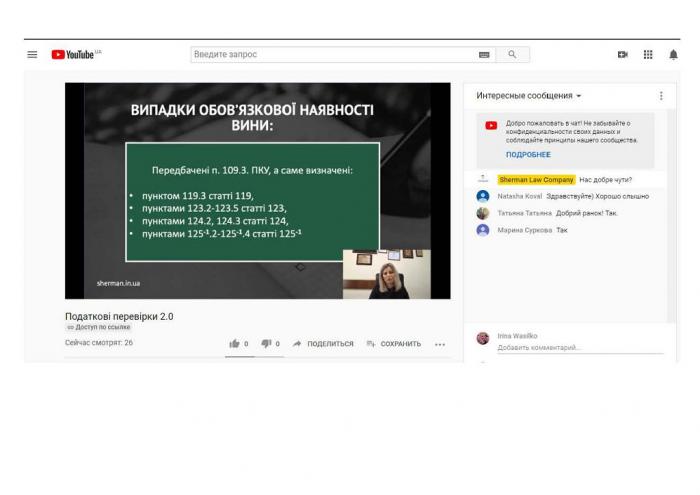The image size is (700, 495).
Task: Click the search magnifier button
Action: pos(513,55)
